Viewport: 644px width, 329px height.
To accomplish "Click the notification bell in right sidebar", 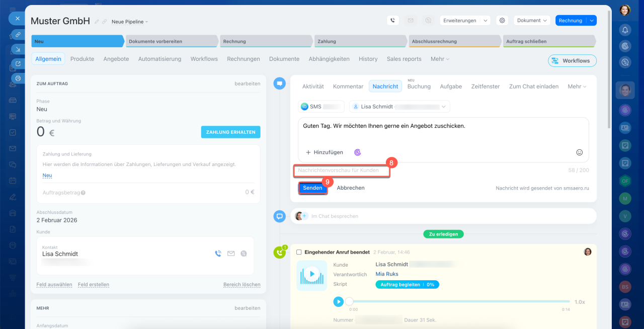I will [x=625, y=30].
